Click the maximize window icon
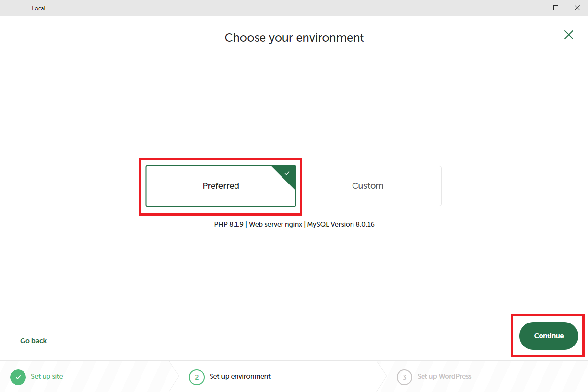The width and height of the screenshot is (588, 392). (556, 8)
